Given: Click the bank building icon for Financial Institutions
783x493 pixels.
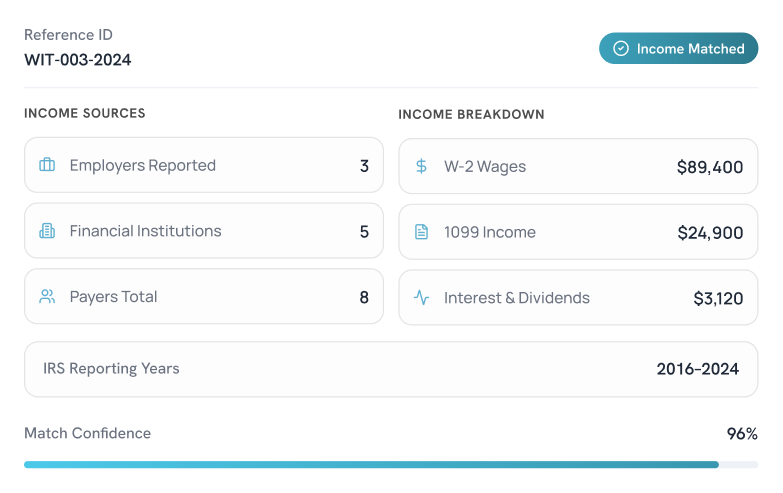Looking at the screenshot, I should [x=47, y=231].
